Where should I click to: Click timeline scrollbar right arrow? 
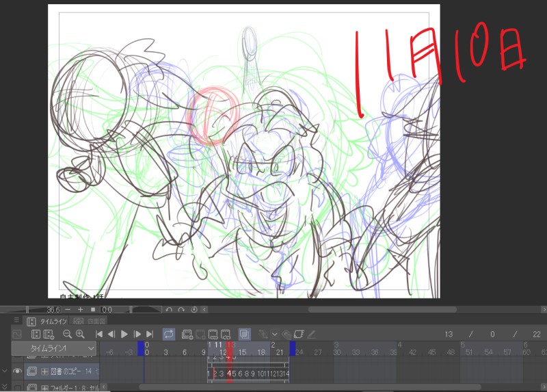pos(544,387)
